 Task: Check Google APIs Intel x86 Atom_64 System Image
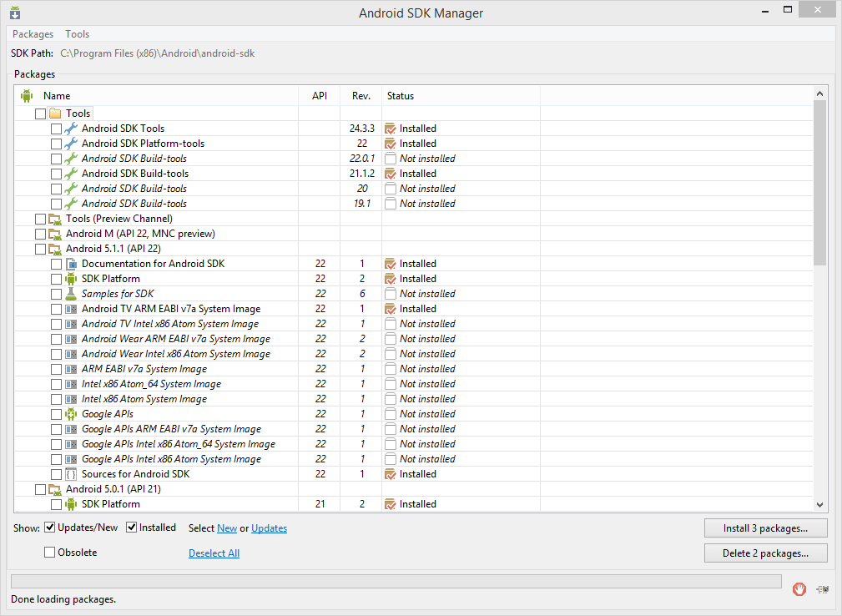pos(57,445)
